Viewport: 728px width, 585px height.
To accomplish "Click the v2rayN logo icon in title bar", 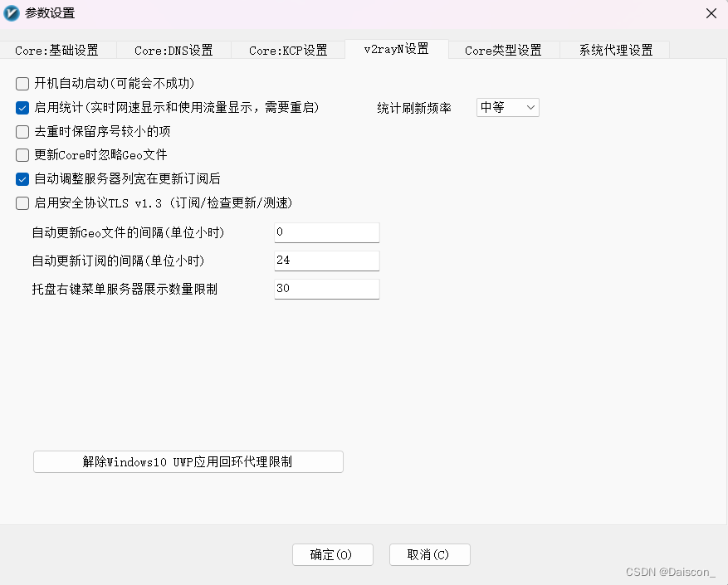I will click(x=12, y=13).
